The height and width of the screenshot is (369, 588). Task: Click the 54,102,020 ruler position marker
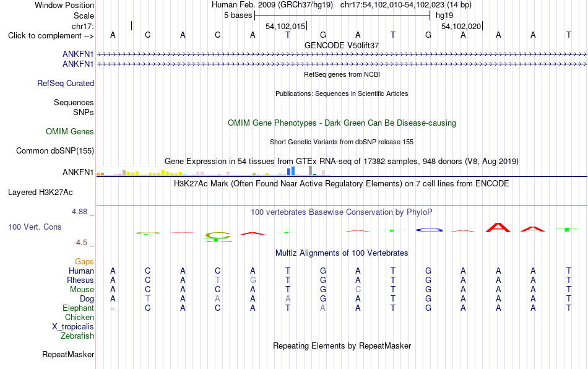point(461,26)
